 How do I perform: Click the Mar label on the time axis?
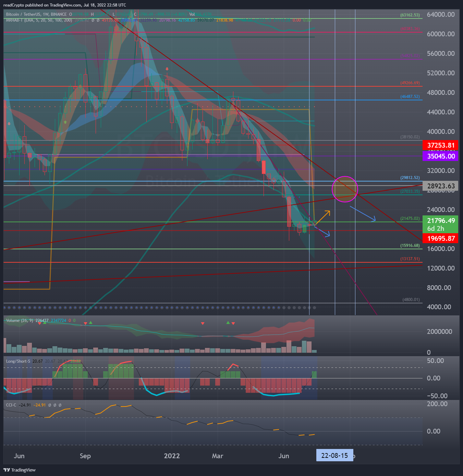click(x=218, y=456)
